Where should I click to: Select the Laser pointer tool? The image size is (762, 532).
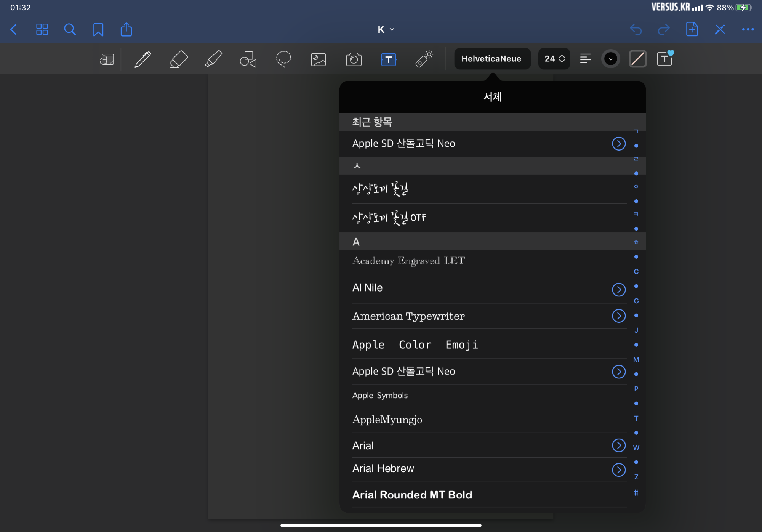424,59
